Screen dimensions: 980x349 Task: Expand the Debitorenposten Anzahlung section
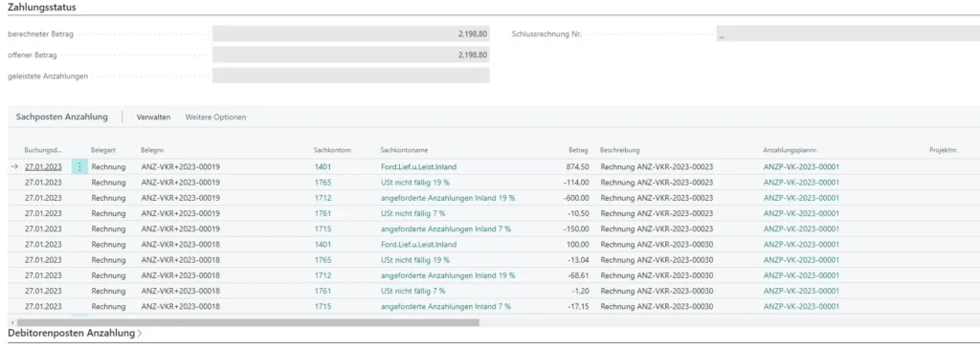click(75, 334)
